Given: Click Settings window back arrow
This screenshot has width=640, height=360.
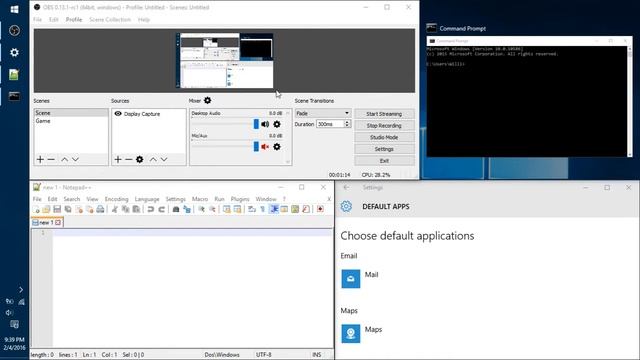Looking at the screenshot, I should [x=346, y=187].
